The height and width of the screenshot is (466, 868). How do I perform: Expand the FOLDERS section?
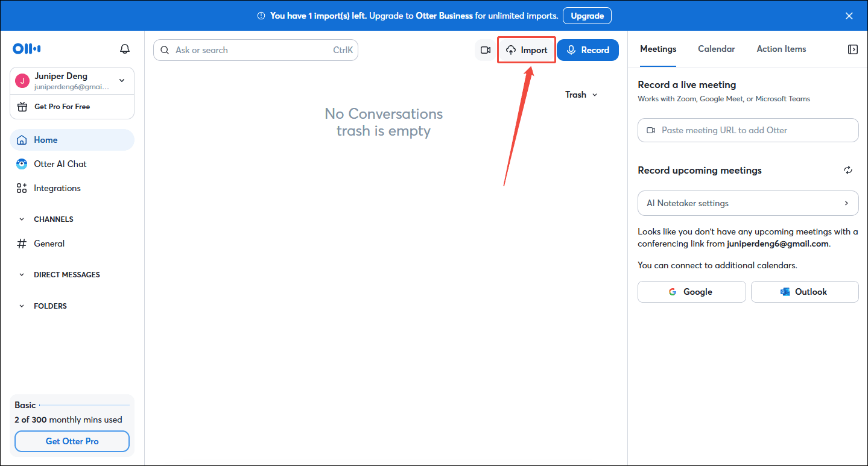pos(22,306)
